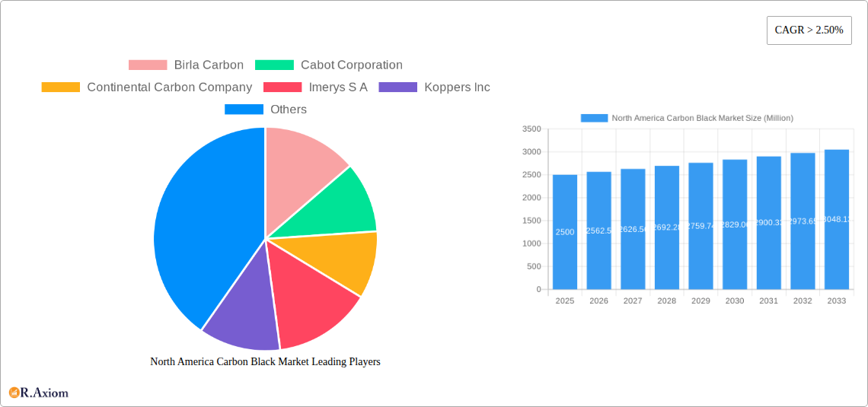
Task: Click the North America Carbon Black Market Size label
Action: pos(703,118)
